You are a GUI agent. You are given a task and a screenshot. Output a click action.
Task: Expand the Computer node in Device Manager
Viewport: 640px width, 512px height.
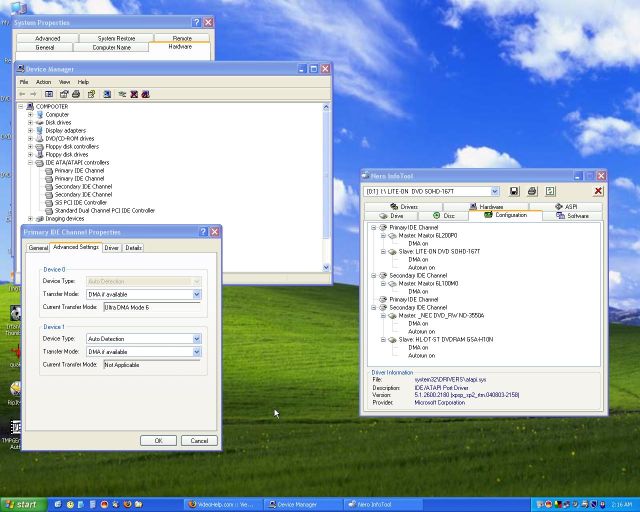coord(30,115)
